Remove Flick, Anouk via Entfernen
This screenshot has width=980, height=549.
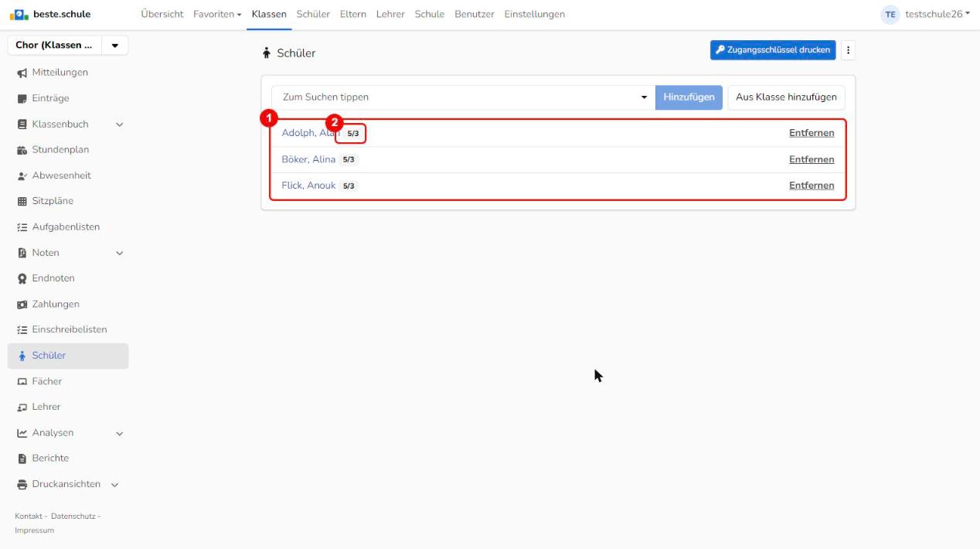812,186
